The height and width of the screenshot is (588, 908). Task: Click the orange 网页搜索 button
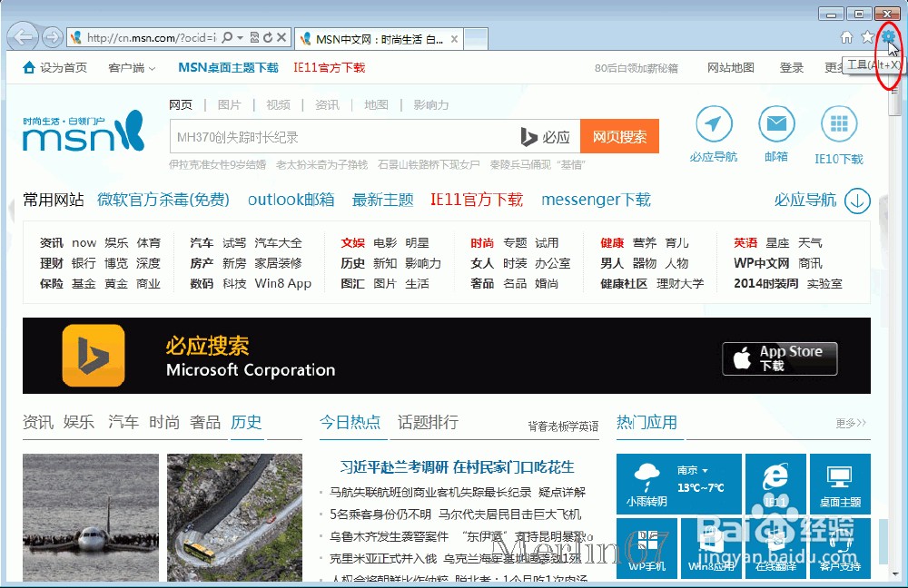point(619,137)
